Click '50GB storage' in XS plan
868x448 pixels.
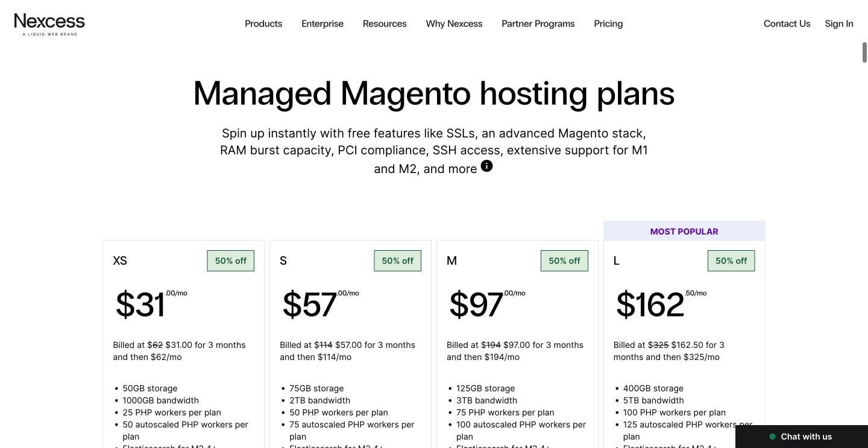[150, 388]
